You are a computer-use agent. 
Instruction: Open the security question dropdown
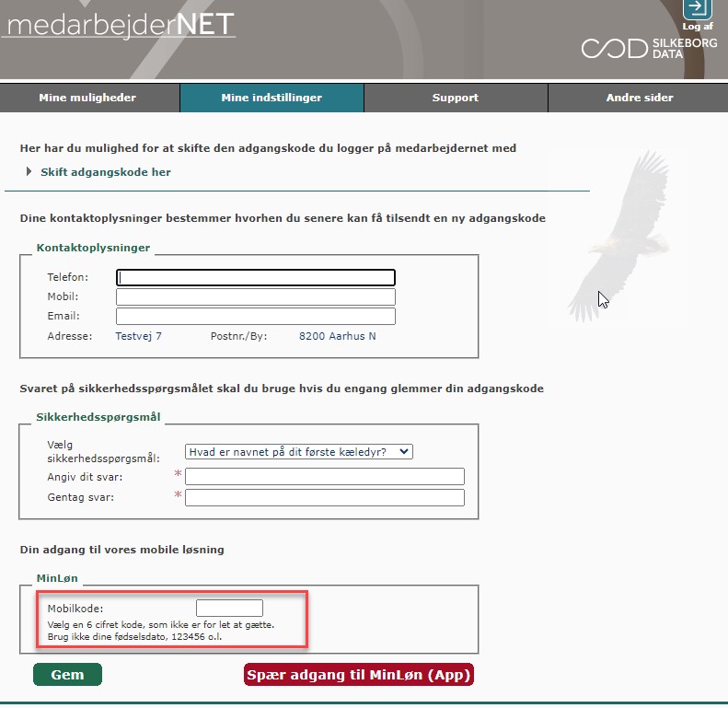pos(299,451)
